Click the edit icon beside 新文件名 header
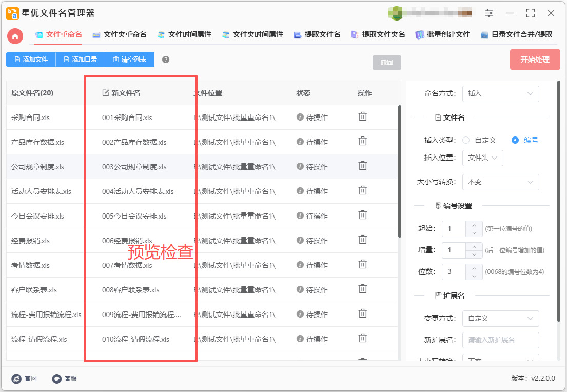 pyautogui.click(x=106, y=93)
